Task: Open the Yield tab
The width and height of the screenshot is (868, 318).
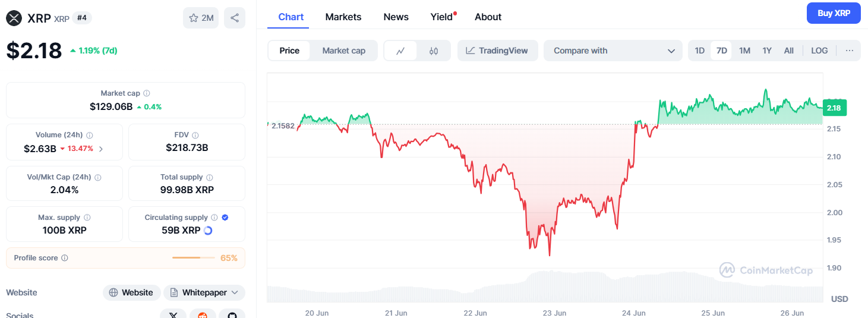Action: 441,17
